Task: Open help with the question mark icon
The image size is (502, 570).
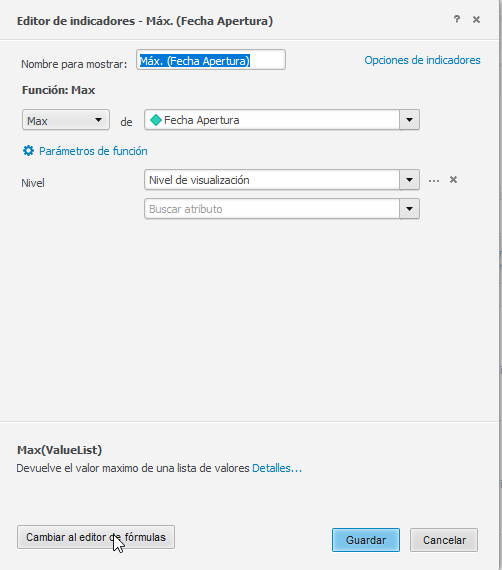Action: point(457,19)
